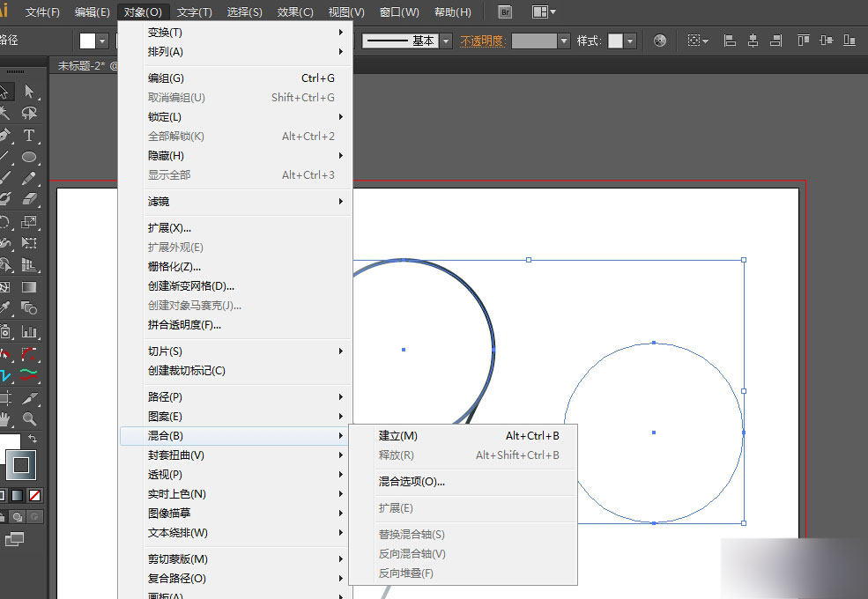Choose 创建渐变网格(D)... entry
Viewport: 868px width, 599px height.
tap(236, 286)
